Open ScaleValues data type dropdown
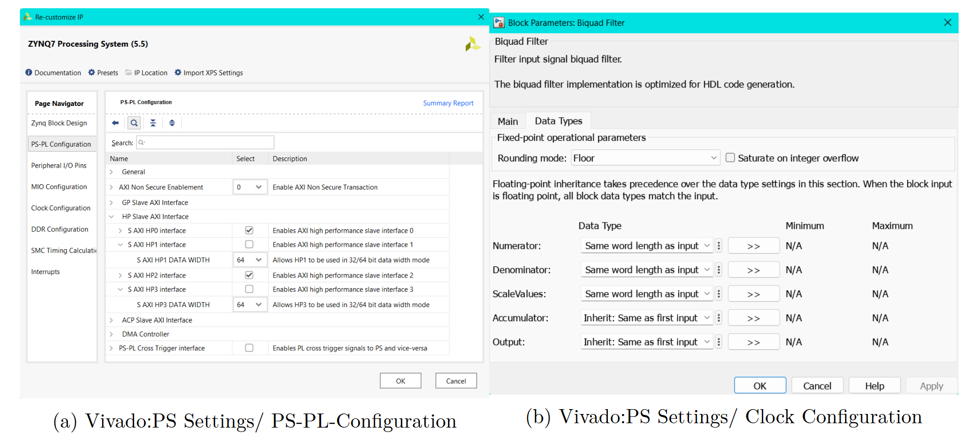Screen dimensions: 980x448 [647, 294]
